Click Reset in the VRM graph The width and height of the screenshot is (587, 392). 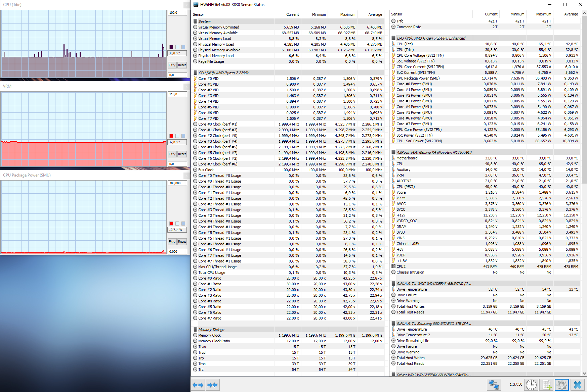coord(182,154)
